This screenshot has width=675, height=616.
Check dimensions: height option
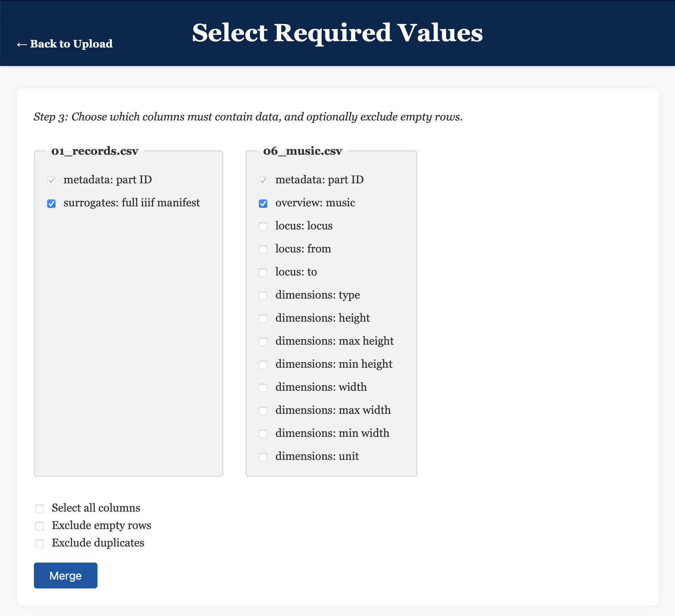click(x=263, y=319)
